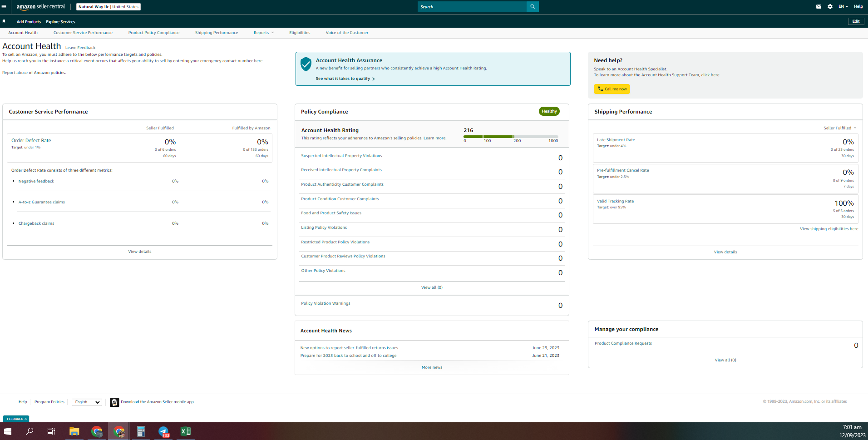
Task: Expand the Reports dropdown menu
Action: pyautogui.click(x=264, y=33)
